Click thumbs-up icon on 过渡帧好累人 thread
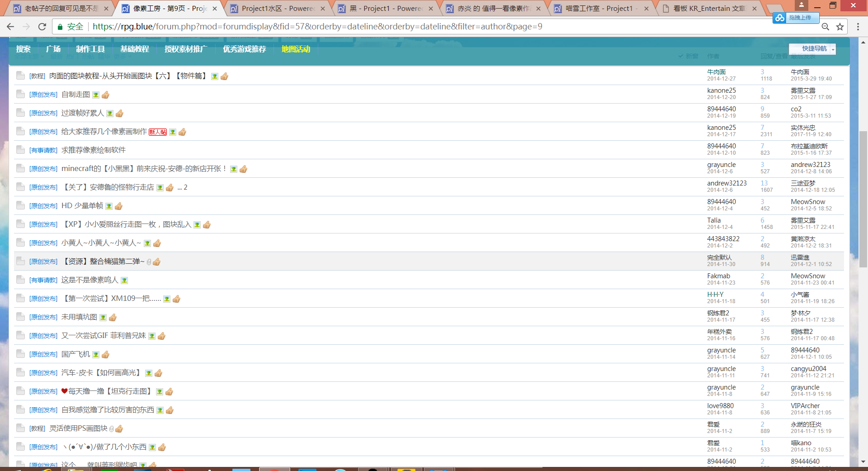This screenshot has width=868, height=471. click(119, 113)
